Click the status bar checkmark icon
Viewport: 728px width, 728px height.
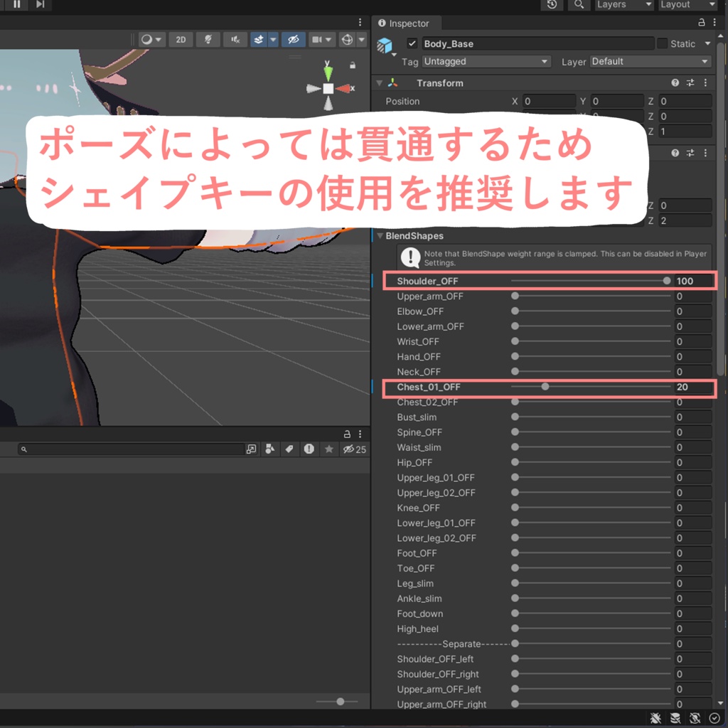714,718
